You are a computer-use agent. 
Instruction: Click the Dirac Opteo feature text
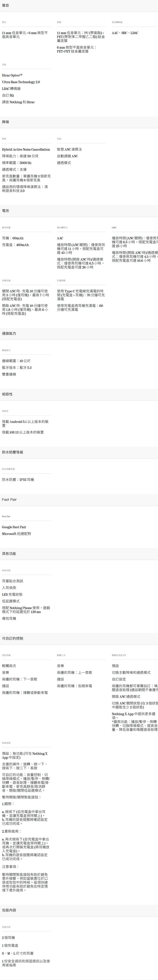(14, 75)
